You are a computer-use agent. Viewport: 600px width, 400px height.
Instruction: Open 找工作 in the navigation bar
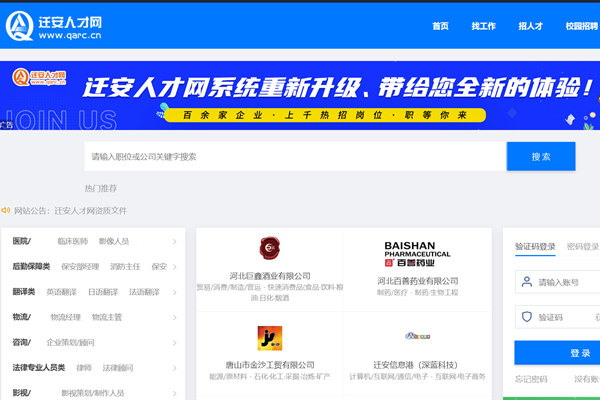coord(483,26)
